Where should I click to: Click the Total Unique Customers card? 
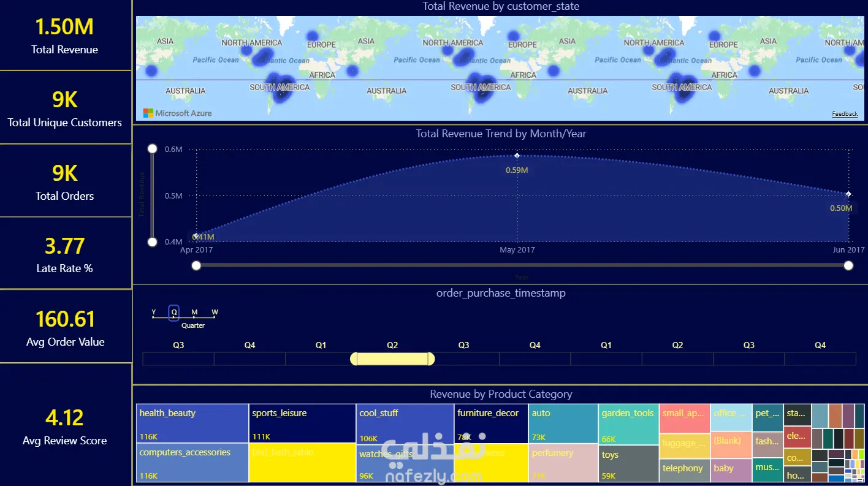tap(66, 107)
